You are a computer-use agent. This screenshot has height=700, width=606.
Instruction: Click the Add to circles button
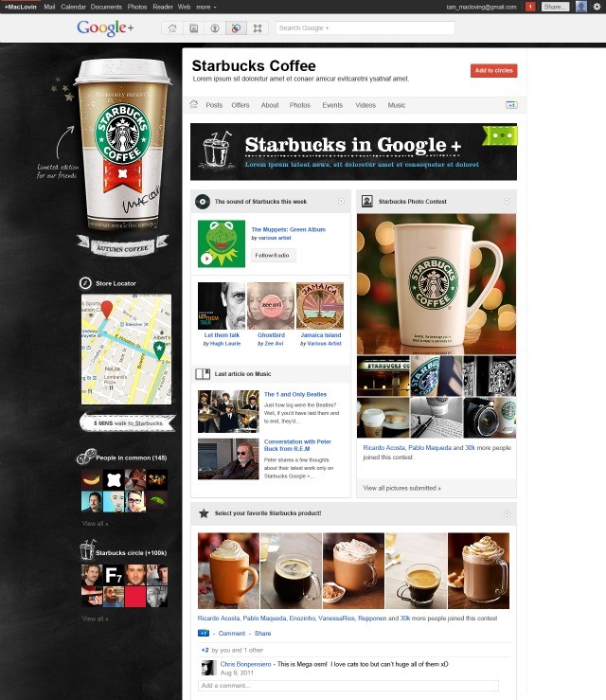coord(493,71)
